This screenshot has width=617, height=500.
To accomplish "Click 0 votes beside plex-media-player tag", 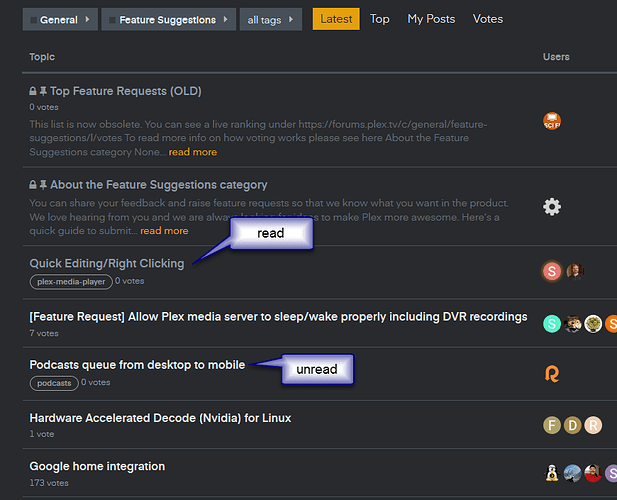I will (x=129, y=281).
